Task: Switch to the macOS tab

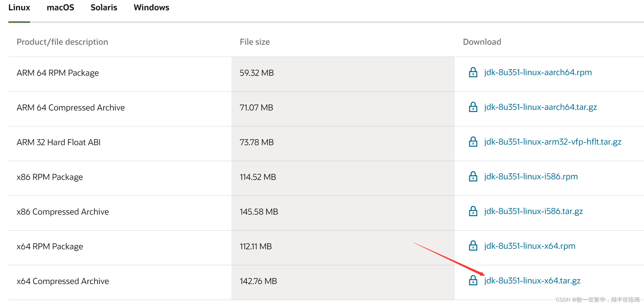Action: click(x=60, y=7)
